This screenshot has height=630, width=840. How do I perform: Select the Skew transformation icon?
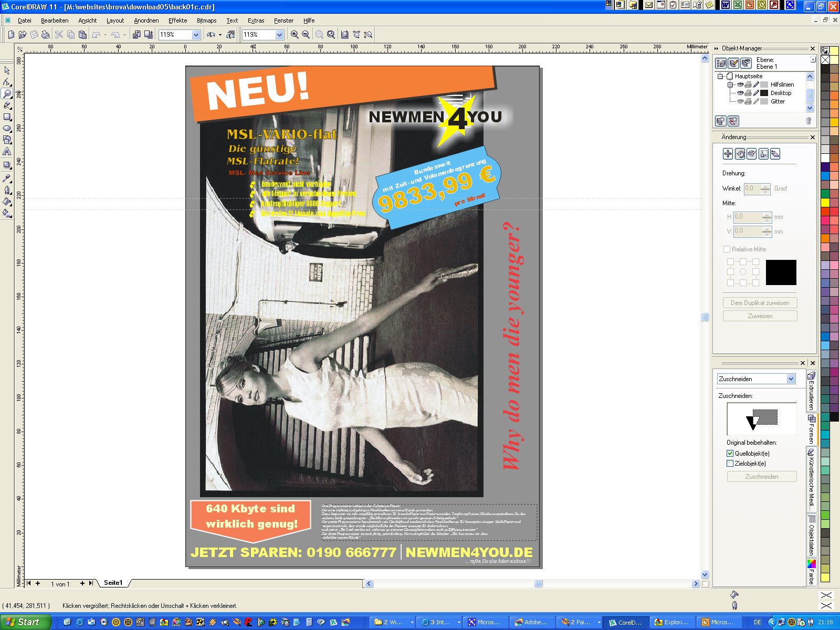click(x=775, y=153)
